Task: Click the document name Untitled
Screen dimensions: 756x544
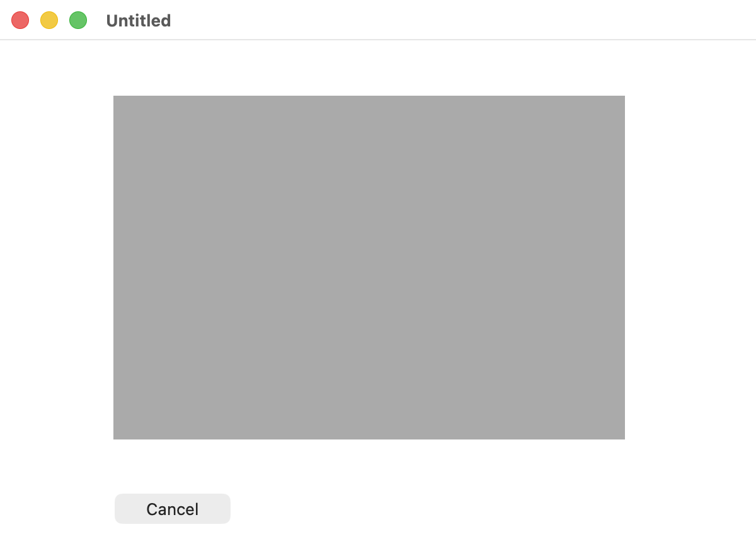Action: pos(139,21)
